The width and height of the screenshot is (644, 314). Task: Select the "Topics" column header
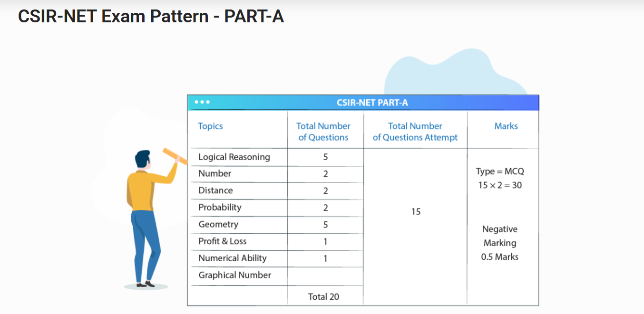[211, 126]
